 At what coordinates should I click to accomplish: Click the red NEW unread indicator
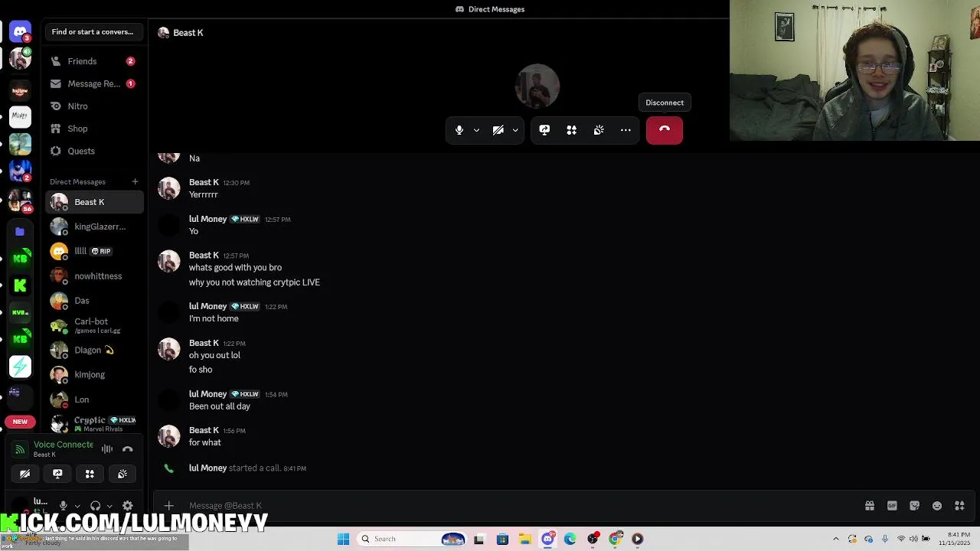(20, 422)
